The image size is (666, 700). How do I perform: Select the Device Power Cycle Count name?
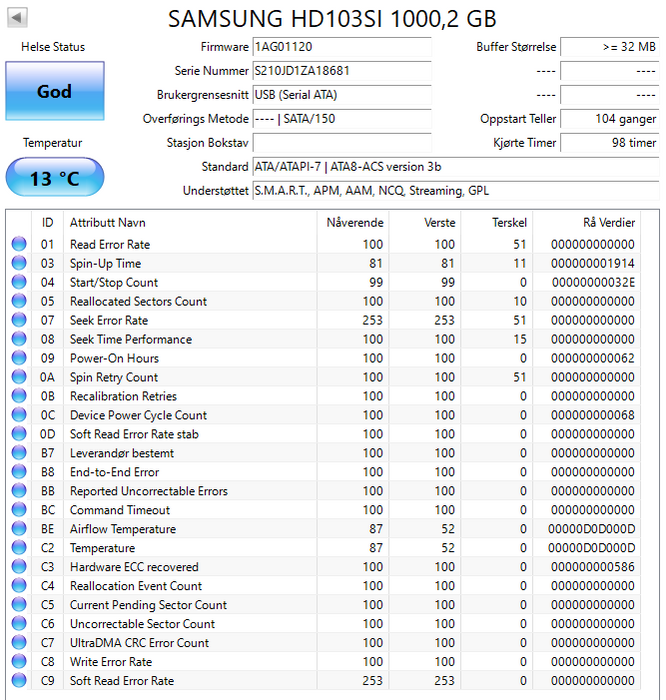138,416
